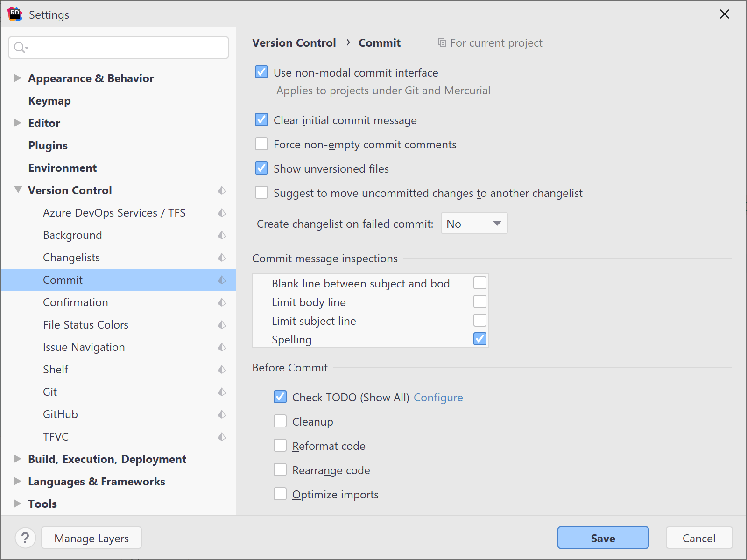The image size is (747, 560).
Task: Click the Configure link for TODO check
Action: click(438, 398)
